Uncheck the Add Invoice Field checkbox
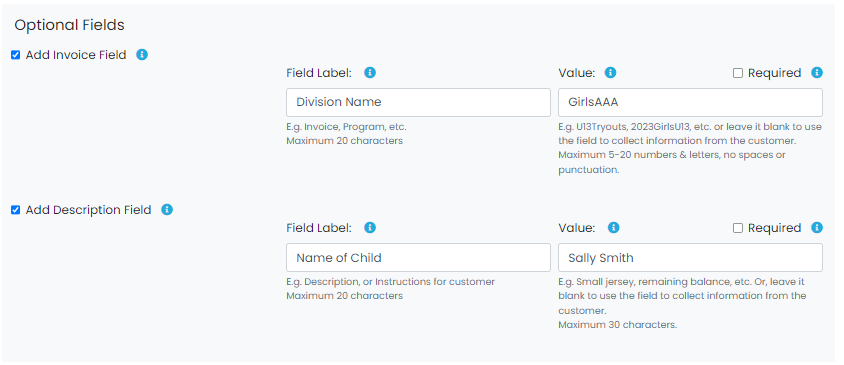The height and width of the screenshot is (365, 844). tap(16, 55)
